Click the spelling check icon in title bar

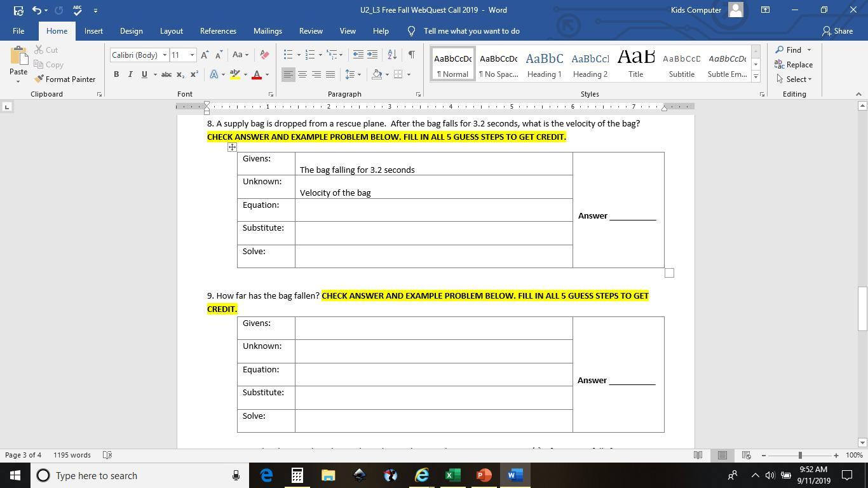tap(78, 10)
